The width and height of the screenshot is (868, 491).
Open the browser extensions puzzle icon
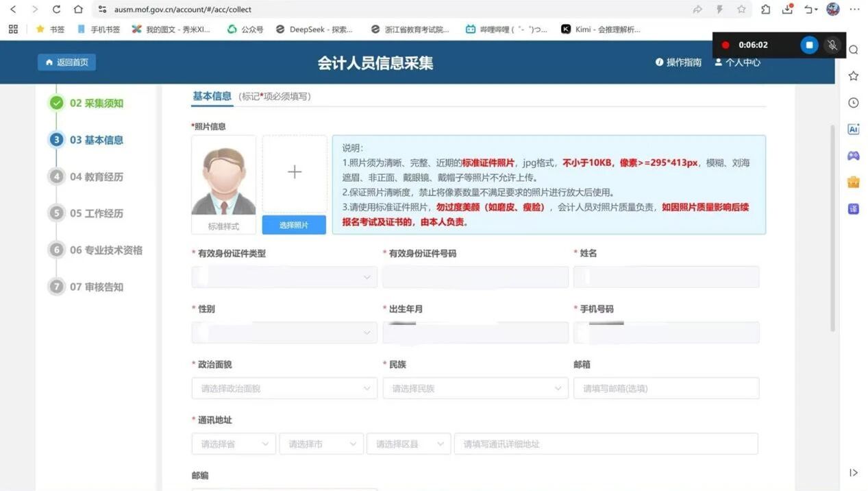click(766, 10)
